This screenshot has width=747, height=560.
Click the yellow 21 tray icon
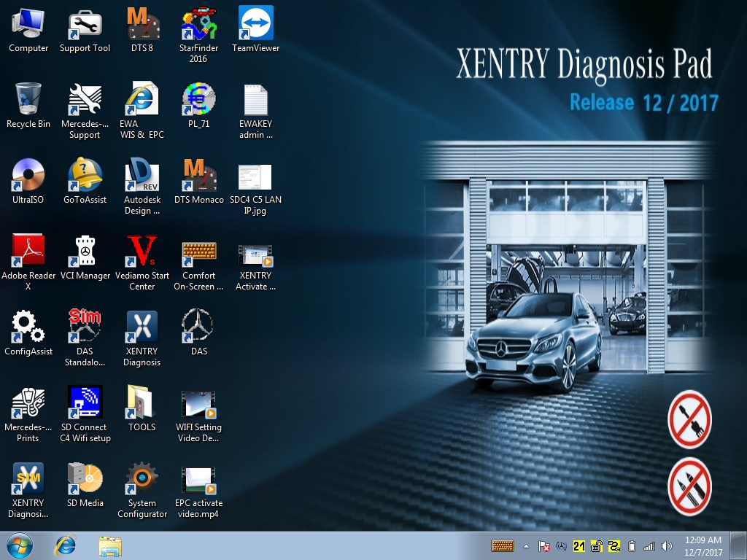[x=578, y=546]
